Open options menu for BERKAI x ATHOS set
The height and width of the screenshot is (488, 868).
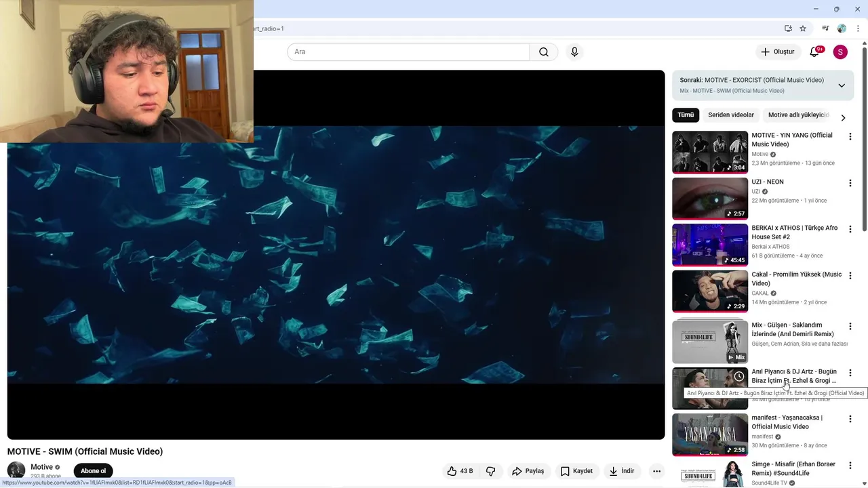click(850, 230)
